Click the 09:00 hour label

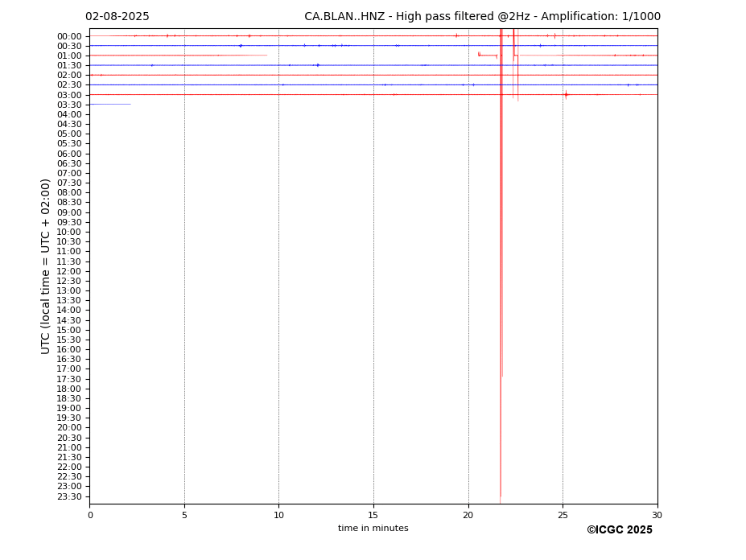pyautogui.click(x=69, y=212)
